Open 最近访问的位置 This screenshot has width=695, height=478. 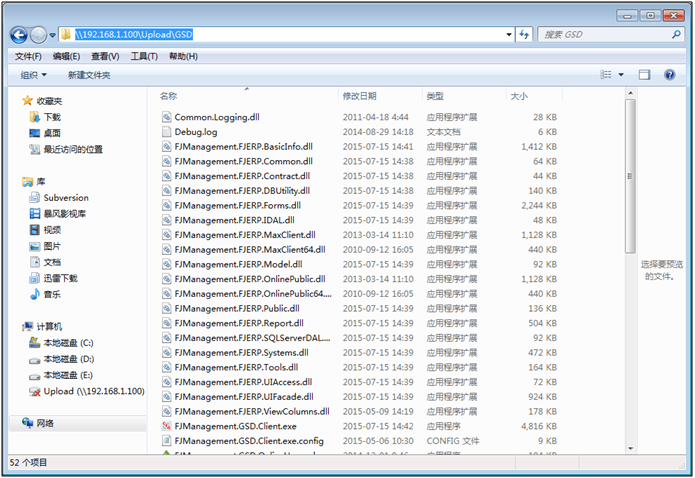pyautogui.click(x=73, y=149)
